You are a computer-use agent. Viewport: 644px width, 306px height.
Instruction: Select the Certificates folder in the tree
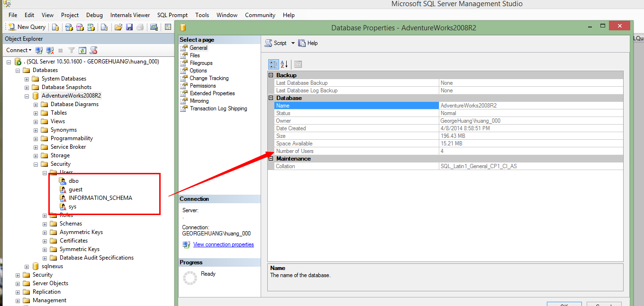73,241
